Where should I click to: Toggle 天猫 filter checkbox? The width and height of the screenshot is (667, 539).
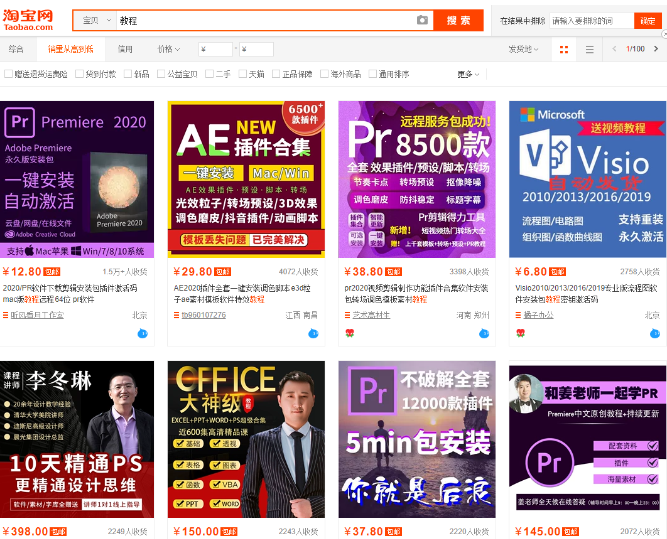(x=242, y=74)
